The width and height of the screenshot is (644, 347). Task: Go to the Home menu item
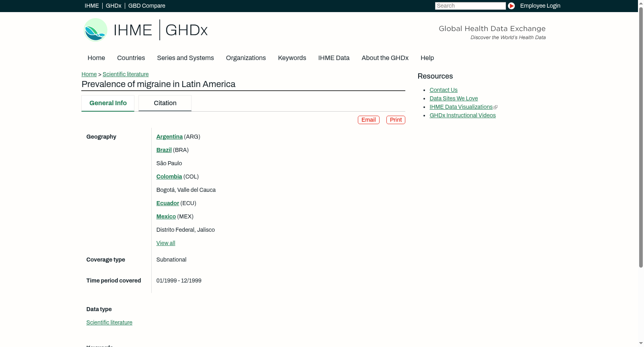[x=96, y=58]
